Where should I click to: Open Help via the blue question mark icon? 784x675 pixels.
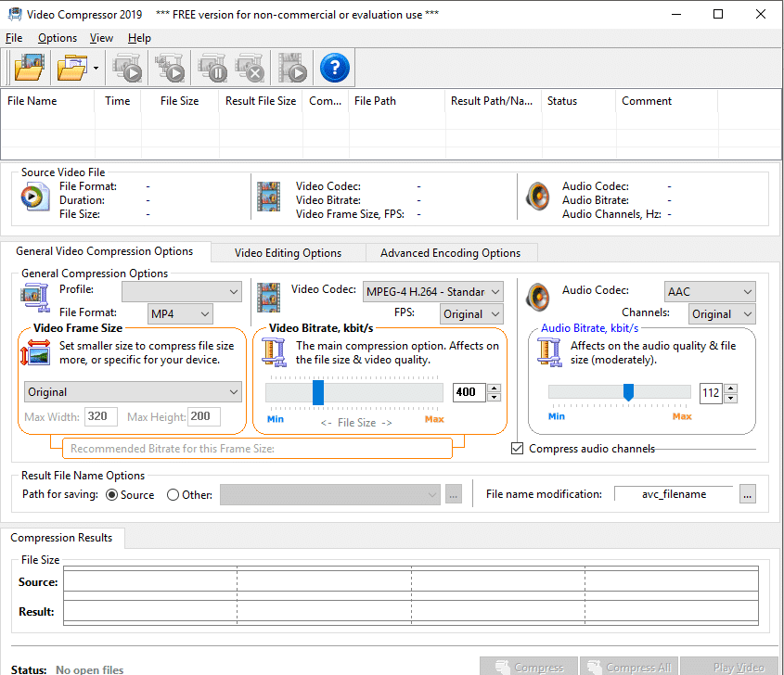334,67
